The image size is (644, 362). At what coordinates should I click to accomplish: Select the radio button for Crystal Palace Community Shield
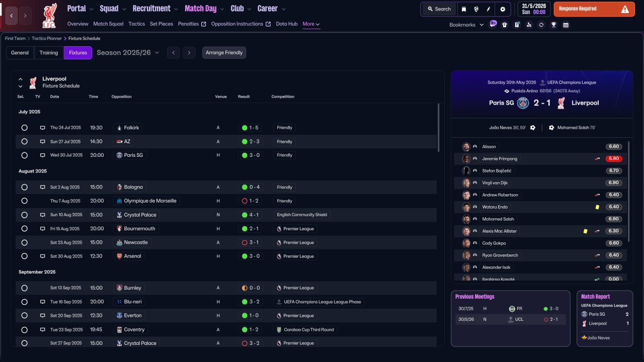[x=24, y=215]
